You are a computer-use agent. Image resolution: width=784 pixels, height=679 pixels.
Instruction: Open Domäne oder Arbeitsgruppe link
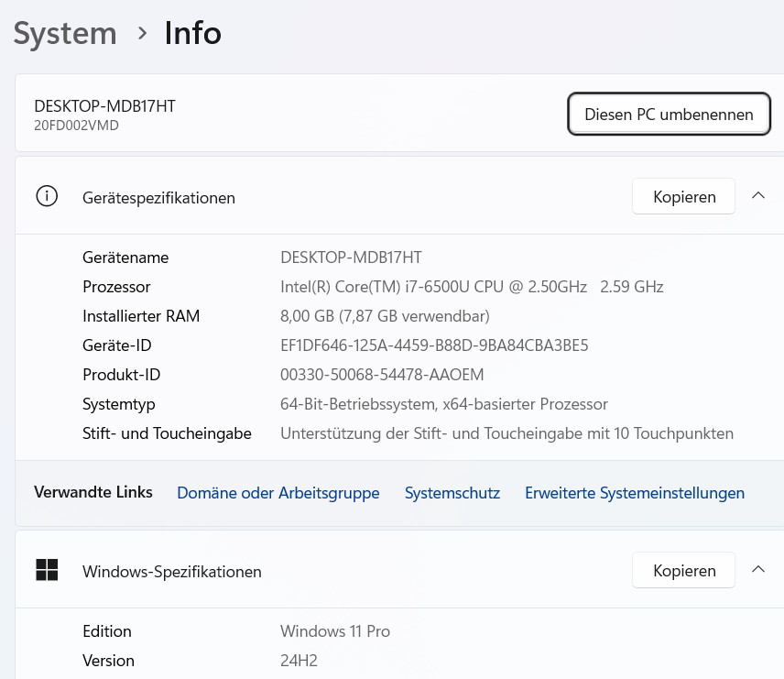click(278, 493)
